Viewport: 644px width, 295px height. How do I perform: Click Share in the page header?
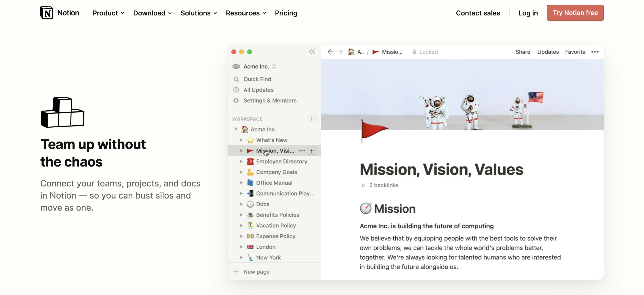tap(523, 52)
